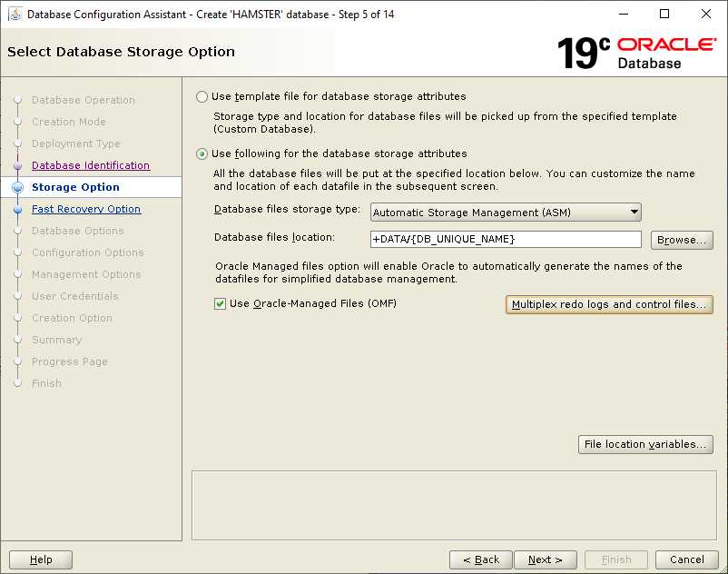Viewport: 728px width, 574px height.
Task: Select 'Use template file' radio option
Action: coord(202,96)
